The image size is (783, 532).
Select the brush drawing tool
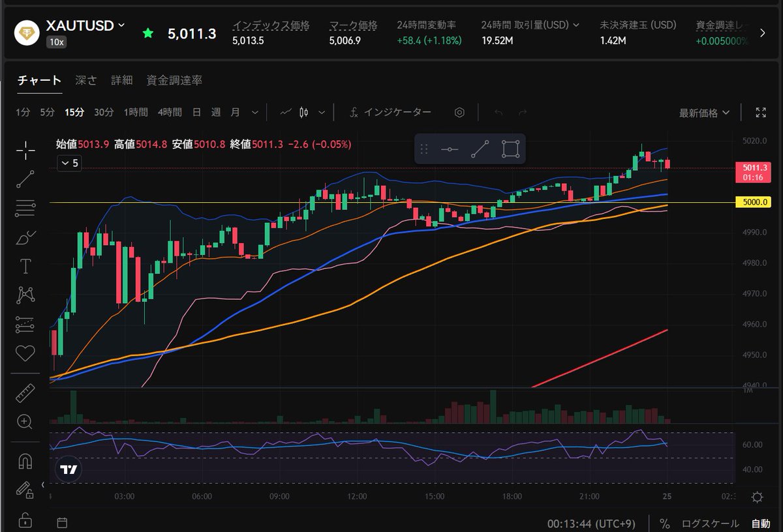(25, 237)
